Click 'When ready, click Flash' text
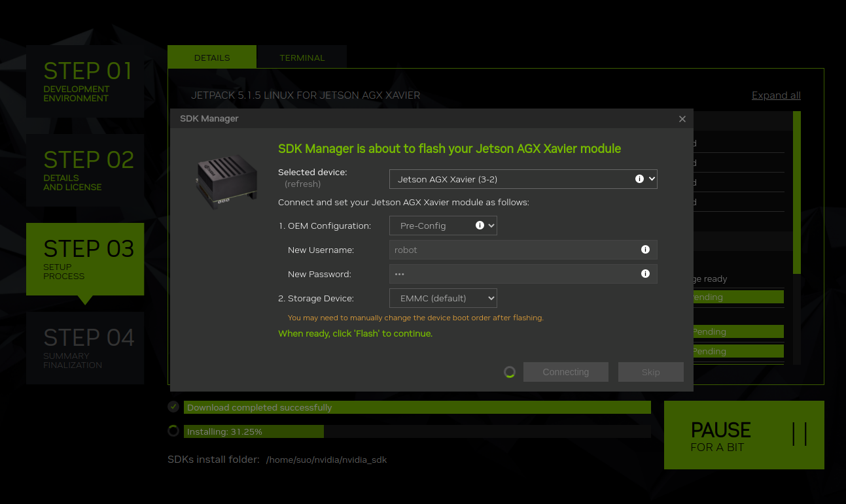This screenshot has width=846, height=504. pos(355,333)
